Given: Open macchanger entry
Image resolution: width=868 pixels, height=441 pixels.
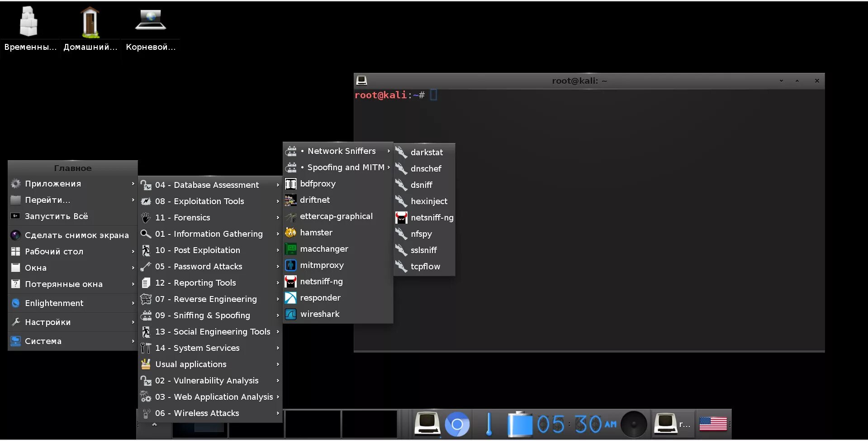Looking at the screenshot, I should click(x=338, y=249).
